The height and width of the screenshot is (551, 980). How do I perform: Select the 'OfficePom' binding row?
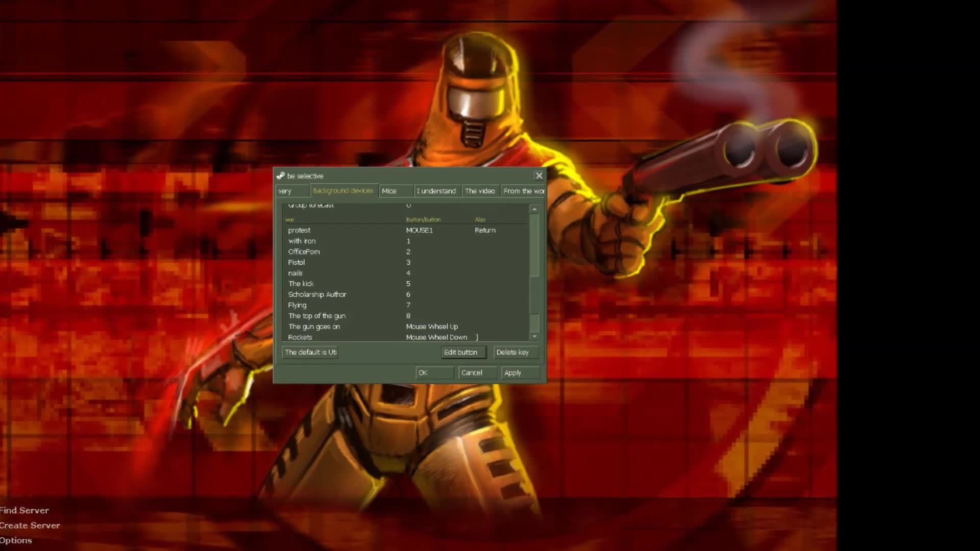tap(406, 252)
